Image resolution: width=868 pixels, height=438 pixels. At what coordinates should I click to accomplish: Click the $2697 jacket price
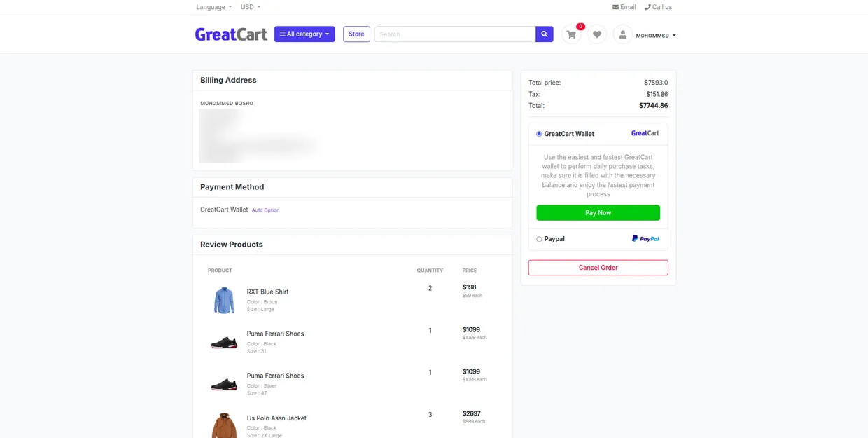tap(471, 413)
